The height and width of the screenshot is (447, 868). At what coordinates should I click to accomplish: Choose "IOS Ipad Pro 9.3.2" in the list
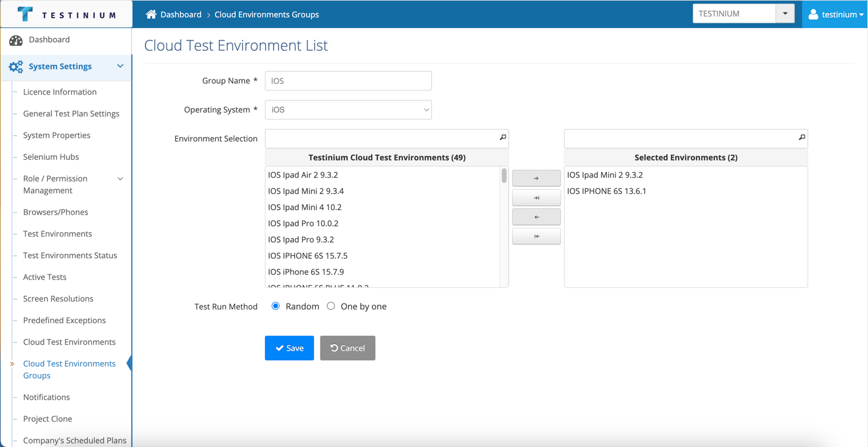click(x=382, y=239)
